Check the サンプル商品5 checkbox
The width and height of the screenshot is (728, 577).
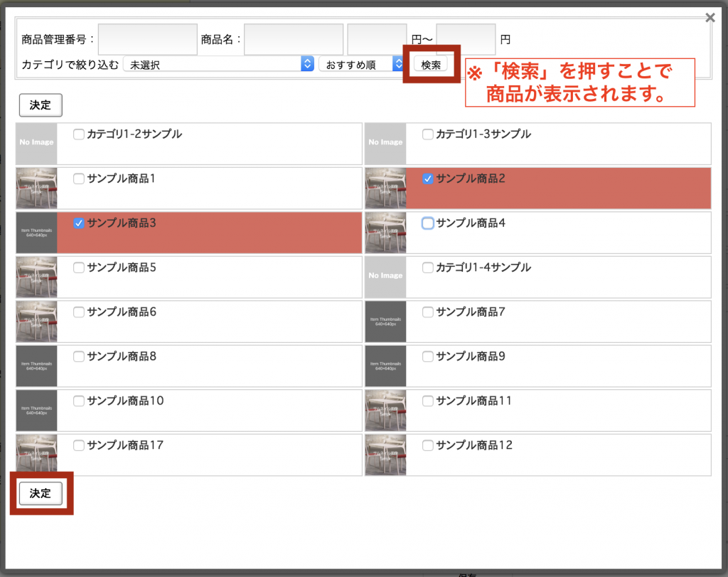pyautogui.click(x=78, y=268)
